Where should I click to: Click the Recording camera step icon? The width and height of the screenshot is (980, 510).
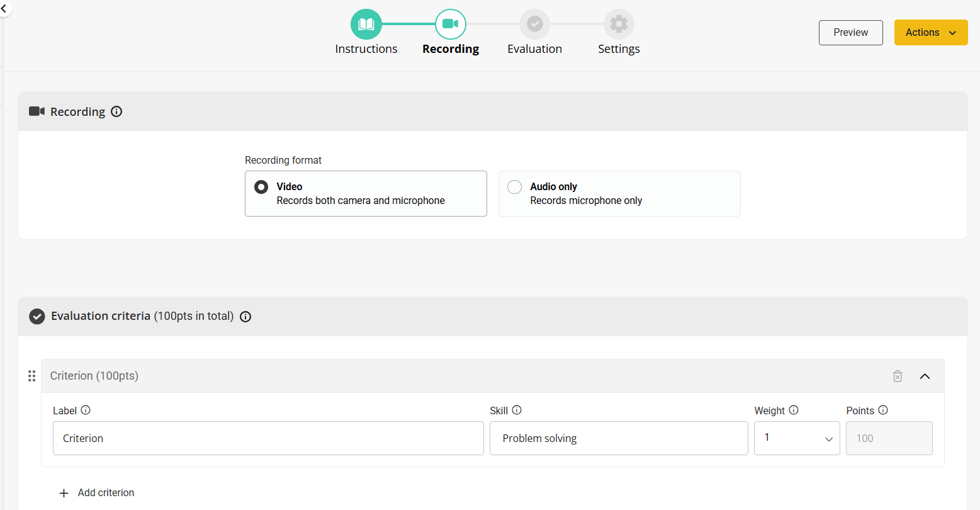coord(450,24)
